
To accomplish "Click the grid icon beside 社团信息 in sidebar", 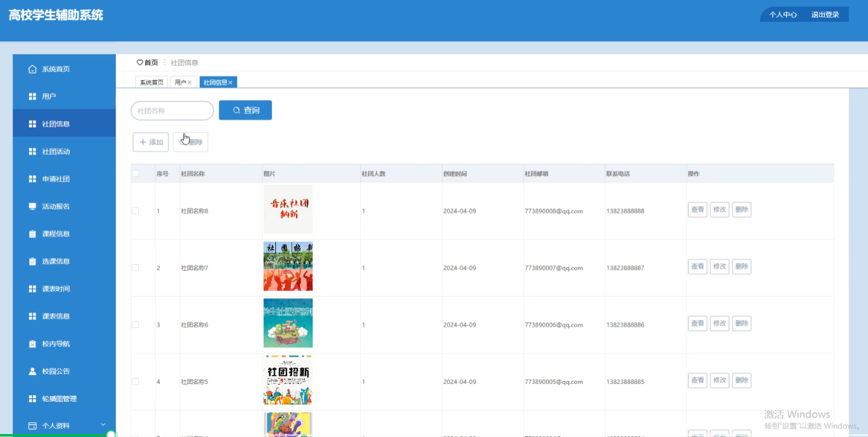I will [x=32, y=124].
